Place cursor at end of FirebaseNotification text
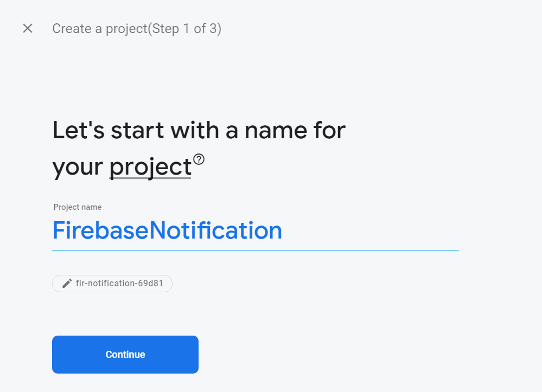 coord(283,231)
